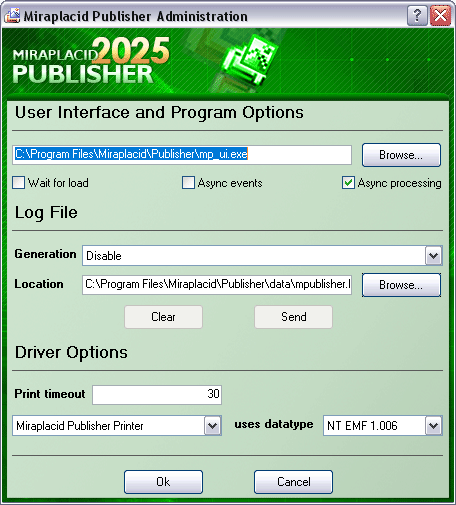Expand the log Generation dropdown

pos(433,256)
